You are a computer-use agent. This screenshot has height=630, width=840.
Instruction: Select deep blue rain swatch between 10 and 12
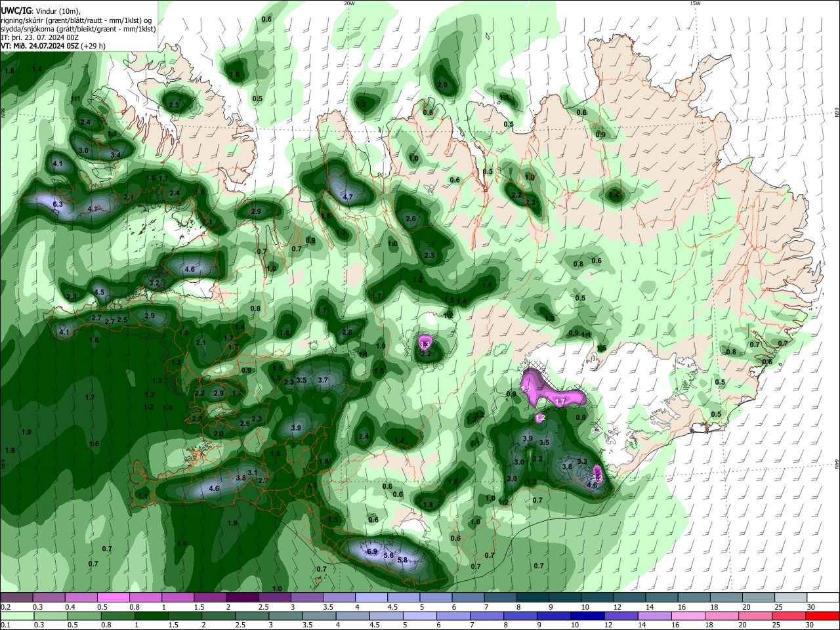point(587,616)
